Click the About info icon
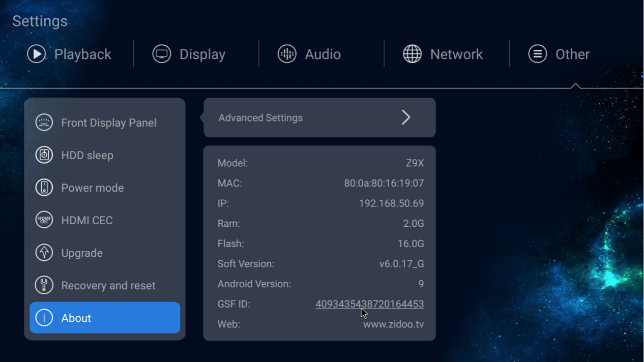 pos(44,318)
